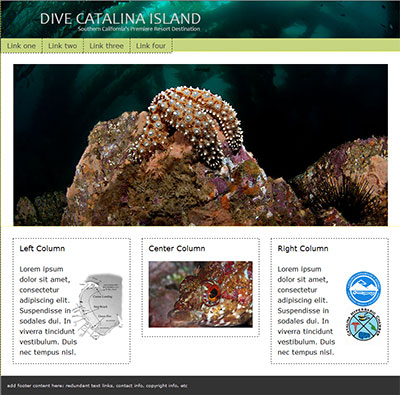Click the kelp forest header banner background
This screenshot has width=400, height=395.
300,19
